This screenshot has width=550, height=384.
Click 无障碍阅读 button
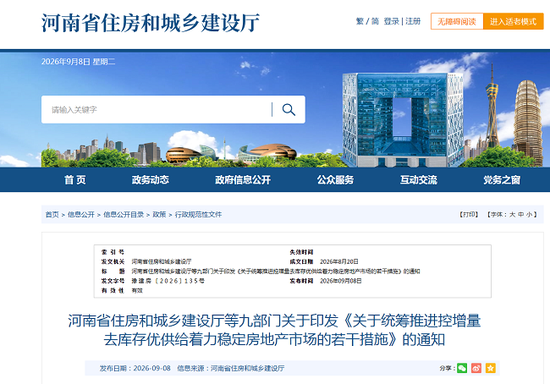457,21
